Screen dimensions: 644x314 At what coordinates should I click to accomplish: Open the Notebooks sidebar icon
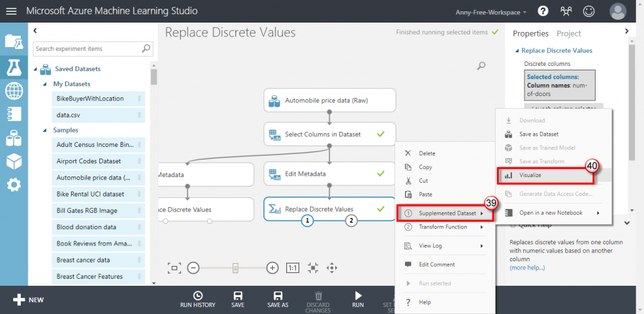click(14, 114)
